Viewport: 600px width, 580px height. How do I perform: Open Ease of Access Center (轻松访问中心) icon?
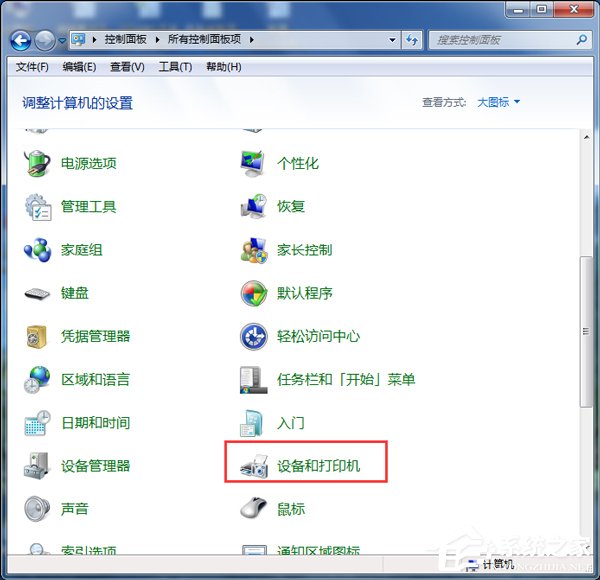pyautogui.click(x=254, y=336)
